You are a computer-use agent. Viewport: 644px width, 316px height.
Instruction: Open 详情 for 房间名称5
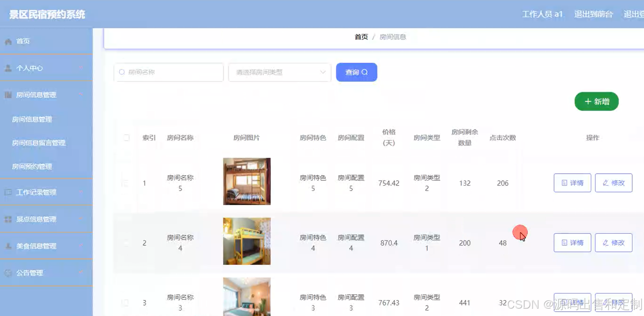coord(572,183)
